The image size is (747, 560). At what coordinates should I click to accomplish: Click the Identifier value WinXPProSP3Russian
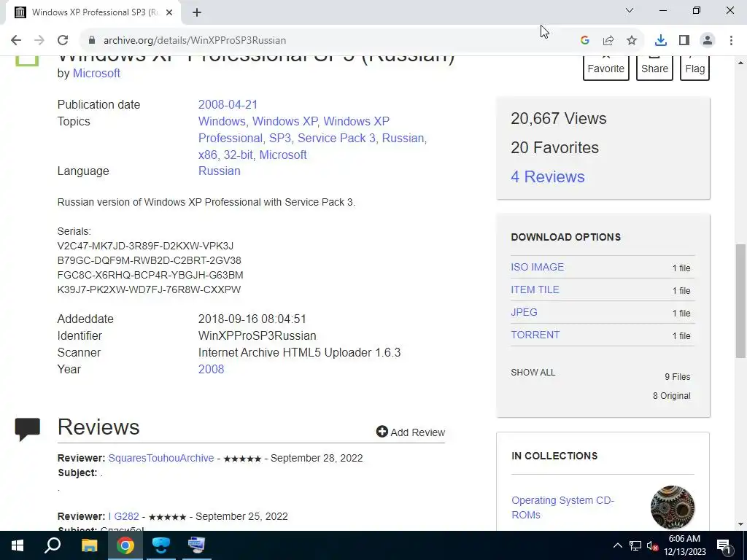pyautogui.click(x=258, y=335)
